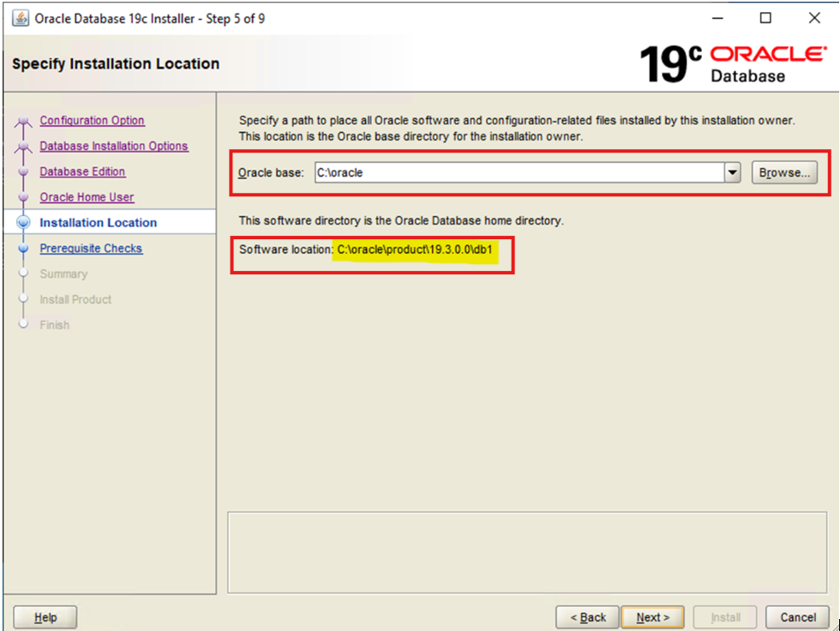
Task: Go Back to the previous step
Action: click(588, 617)
